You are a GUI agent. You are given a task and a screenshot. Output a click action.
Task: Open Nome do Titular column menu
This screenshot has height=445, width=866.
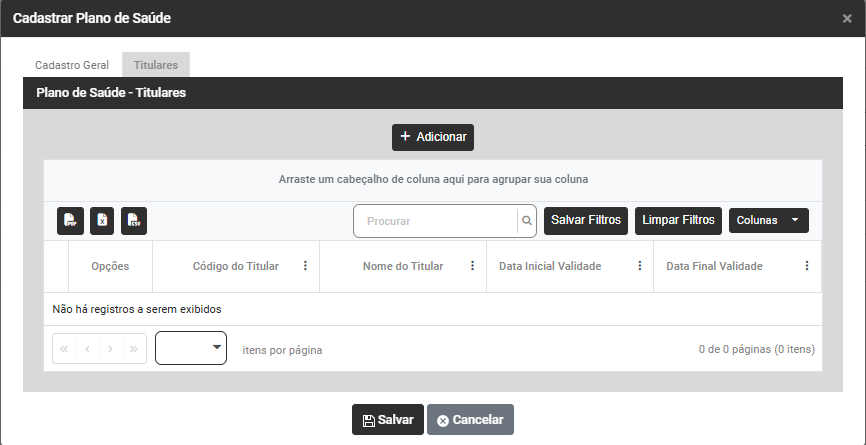473,266
